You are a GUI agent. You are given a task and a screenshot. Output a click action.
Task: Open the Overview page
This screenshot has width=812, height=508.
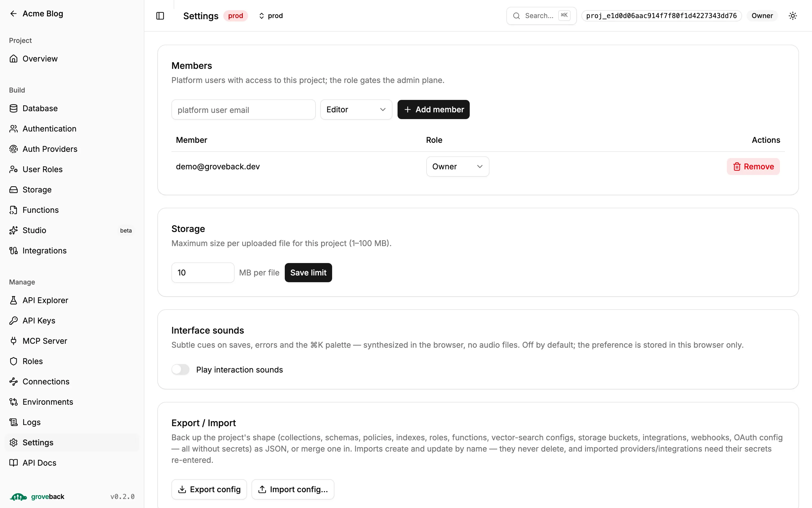(72, 59)
